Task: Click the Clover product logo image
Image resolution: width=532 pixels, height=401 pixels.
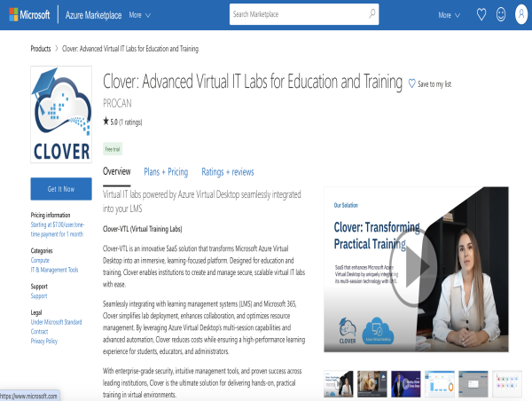Action: pos(61,114)
